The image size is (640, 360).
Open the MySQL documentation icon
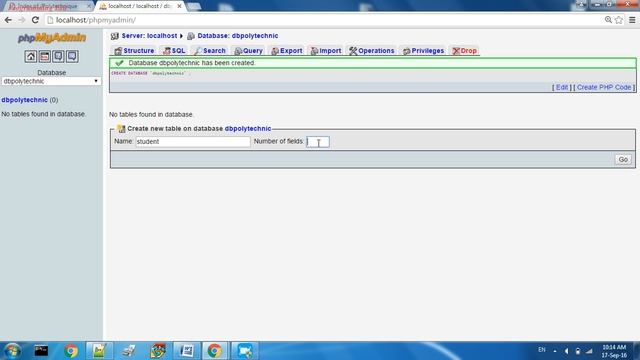point(72,56)
